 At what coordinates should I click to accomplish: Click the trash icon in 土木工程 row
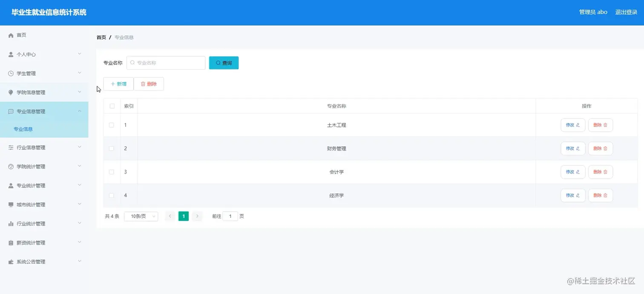(605, 125)
